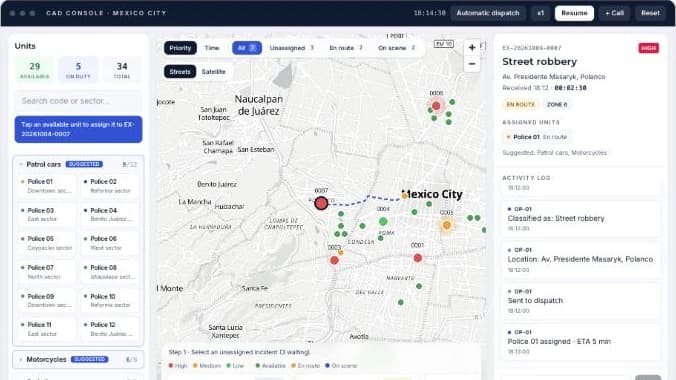
Task: Filter to On scene incidents
Action: 397,48
